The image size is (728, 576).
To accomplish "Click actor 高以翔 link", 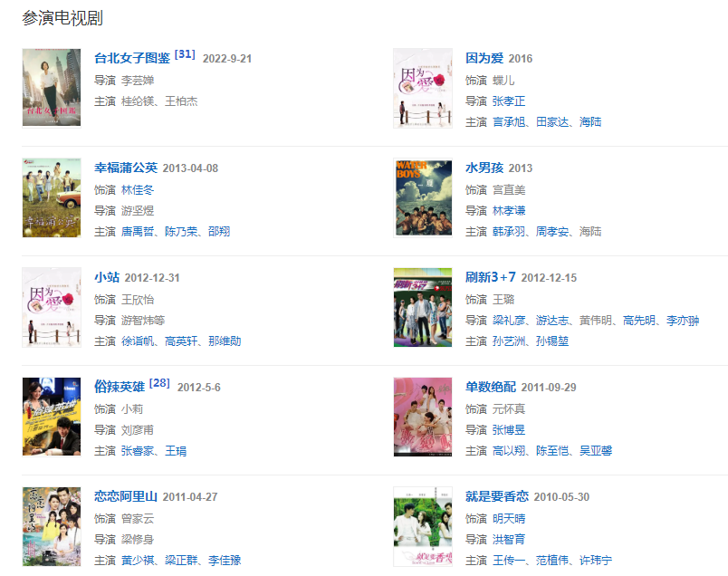I will pyautogui.click(x=509, y=451).
